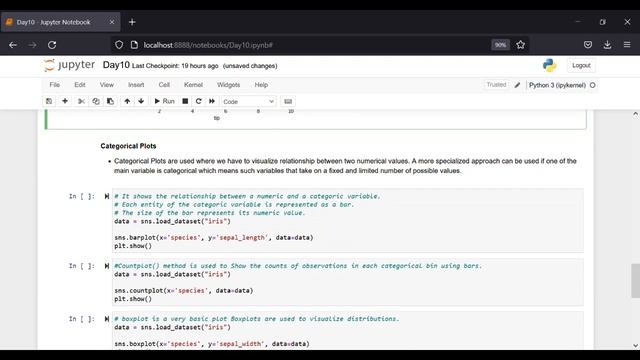The image size is (640, 360).
Task: Open the cell type Code dropdown
Action: point(248,102)
